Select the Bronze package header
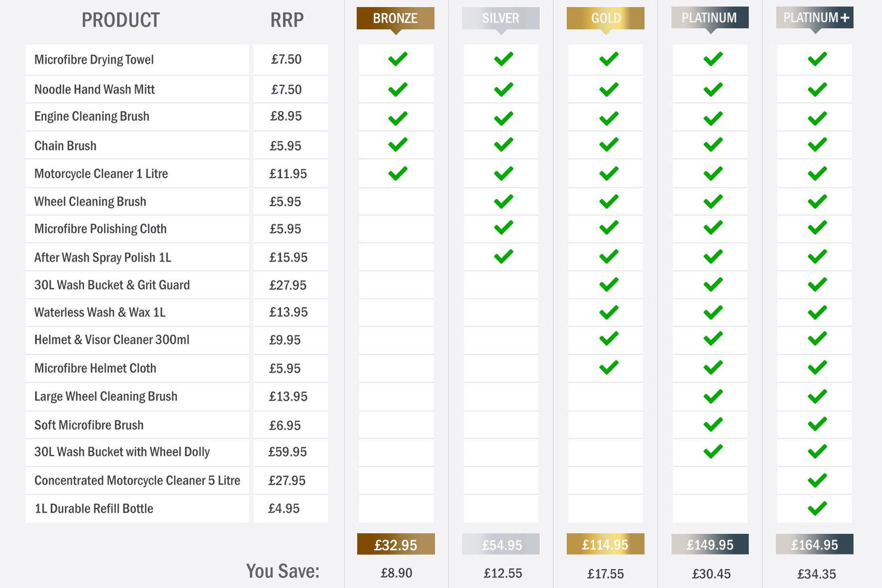Viewport: 882px width, 588px height. tap(396, 18)
